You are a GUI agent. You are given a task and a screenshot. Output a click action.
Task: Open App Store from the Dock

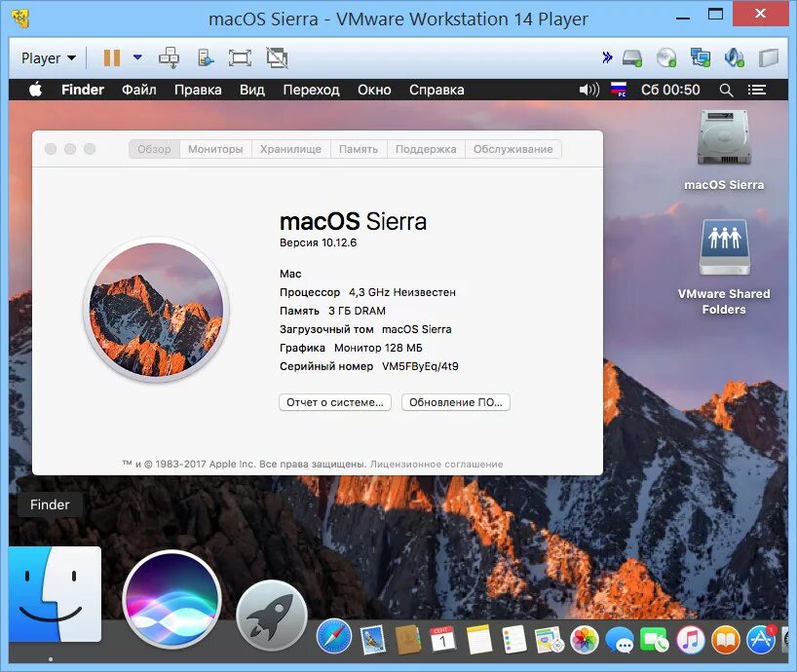click(x=761, y=640)
